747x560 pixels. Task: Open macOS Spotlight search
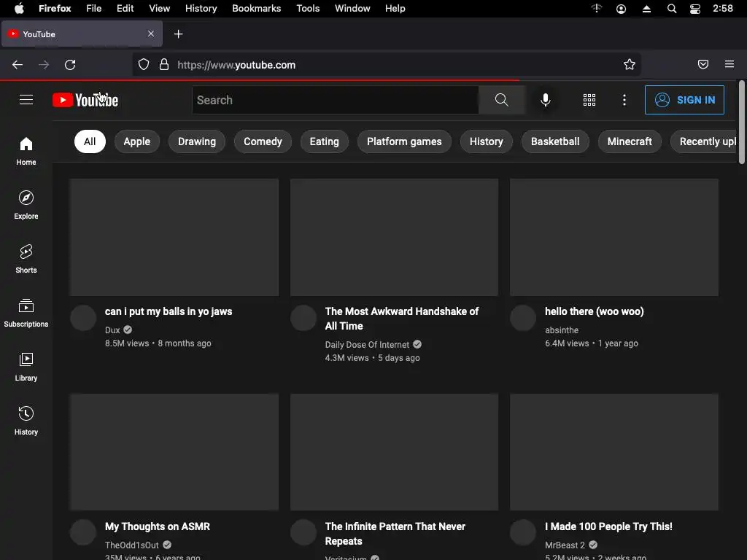[672, 9]
